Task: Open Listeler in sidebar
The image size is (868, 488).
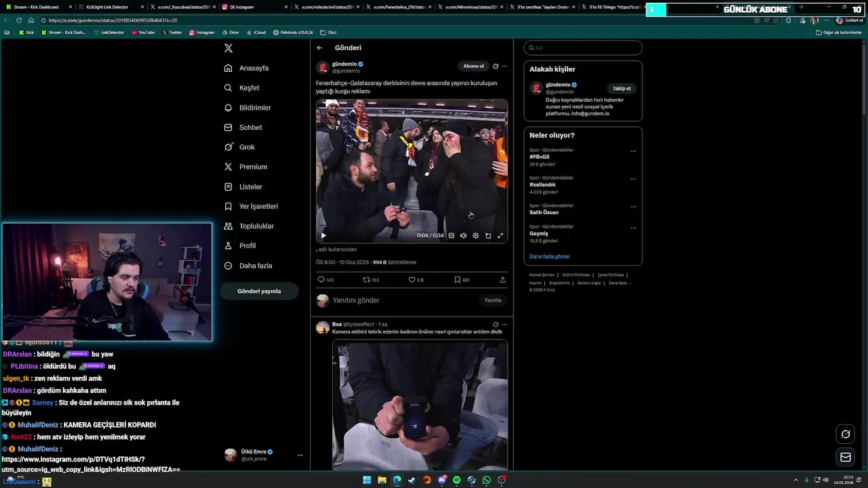Action: pos(243,186)
